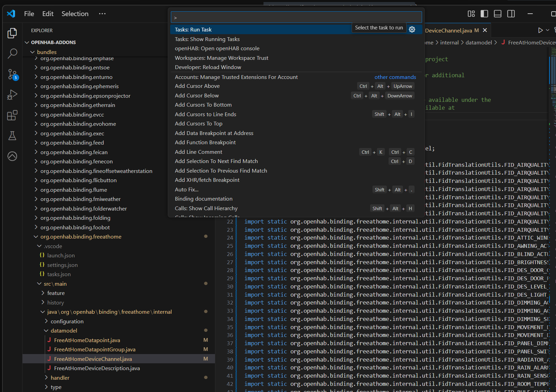Open FreeAtHomeDatapoint.java file
The width and height of the screenshot is (556, 392).
click(87, 340)
